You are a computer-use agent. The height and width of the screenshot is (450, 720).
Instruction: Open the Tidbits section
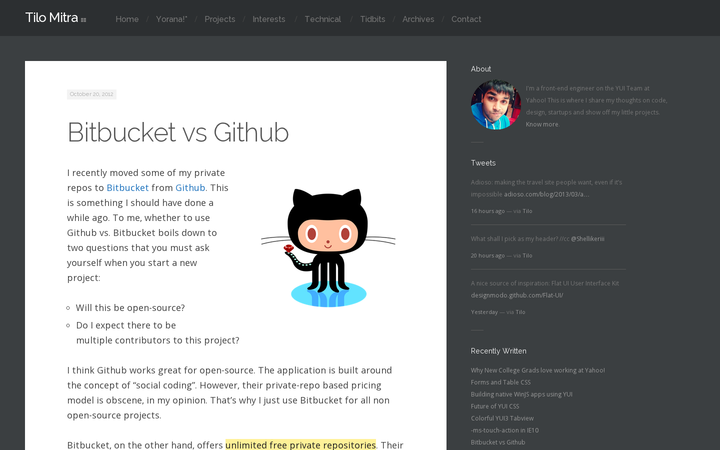click(372, 19)
